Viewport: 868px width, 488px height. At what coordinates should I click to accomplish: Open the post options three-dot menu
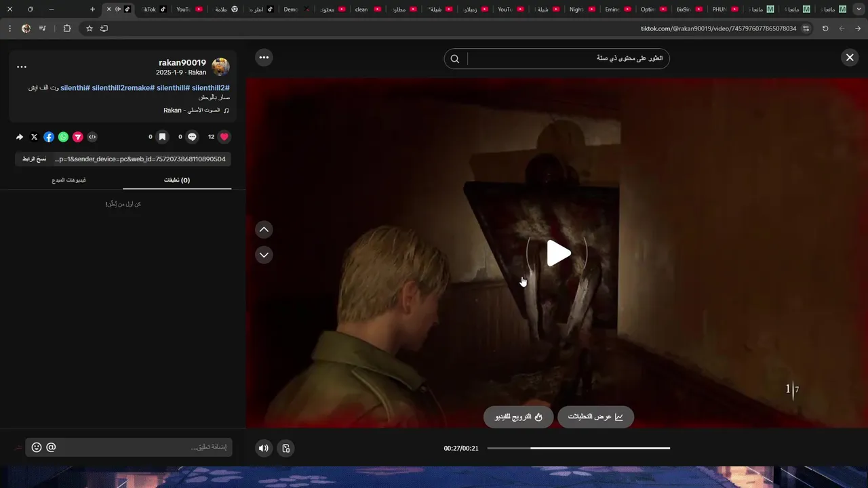pos(22,67)
